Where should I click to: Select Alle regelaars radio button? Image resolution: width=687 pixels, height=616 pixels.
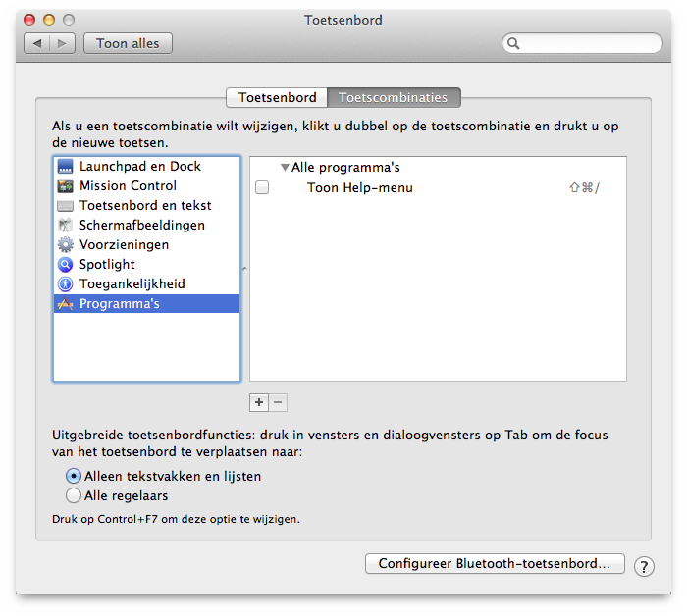74,495
